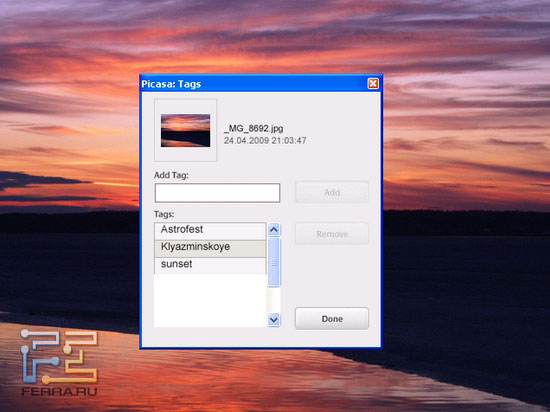Click the Done button

coord(332,318)
